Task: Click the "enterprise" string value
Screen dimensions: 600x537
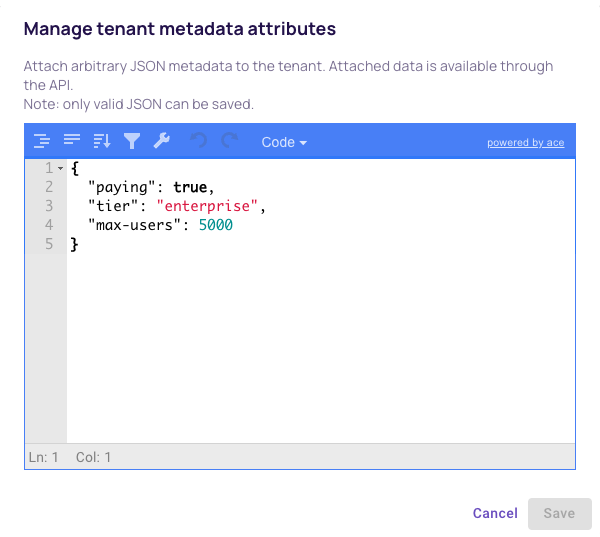Action: [207, 206]
